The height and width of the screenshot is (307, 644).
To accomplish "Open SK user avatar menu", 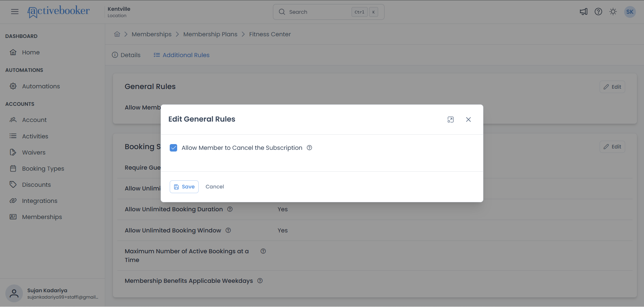I will pos(630,12).
